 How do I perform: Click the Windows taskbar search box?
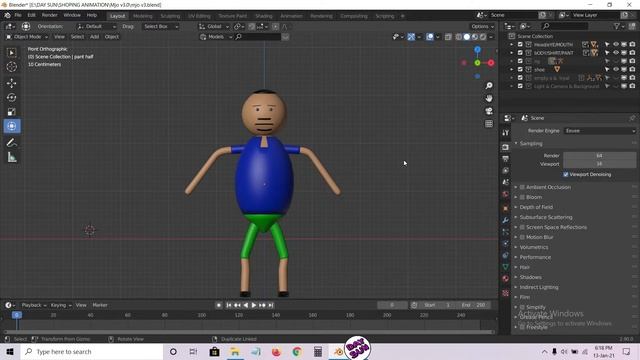tap(92, 352)
